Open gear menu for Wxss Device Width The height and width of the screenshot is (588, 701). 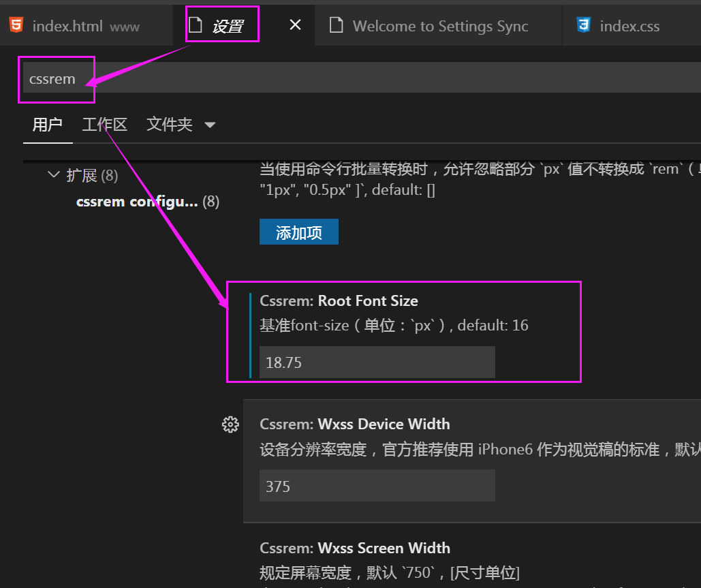point(231,424)
